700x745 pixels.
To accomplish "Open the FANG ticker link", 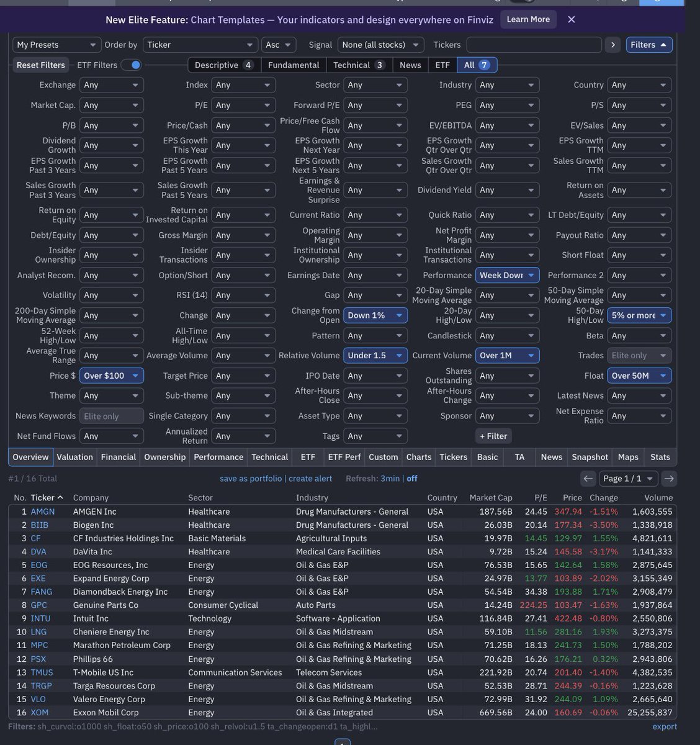I will (41, 592).
